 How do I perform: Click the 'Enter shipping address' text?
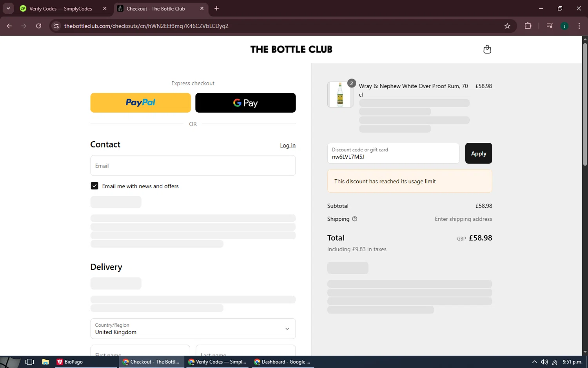coord(463,219)
